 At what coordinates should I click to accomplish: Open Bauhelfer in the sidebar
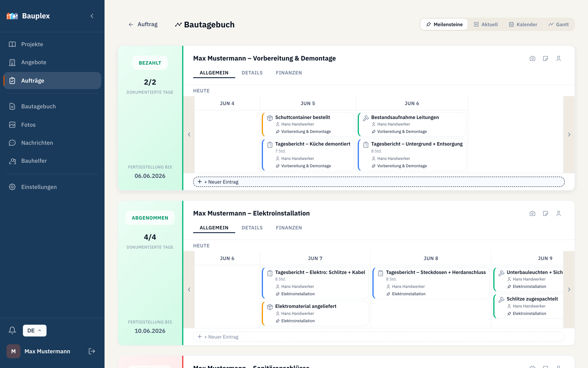[52, 161]
